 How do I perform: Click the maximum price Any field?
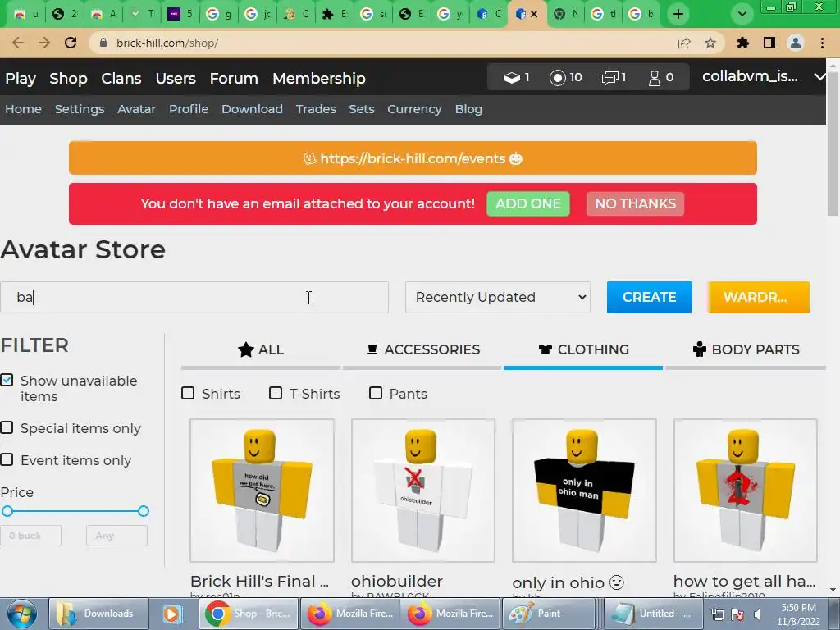[x=116, y=536]
